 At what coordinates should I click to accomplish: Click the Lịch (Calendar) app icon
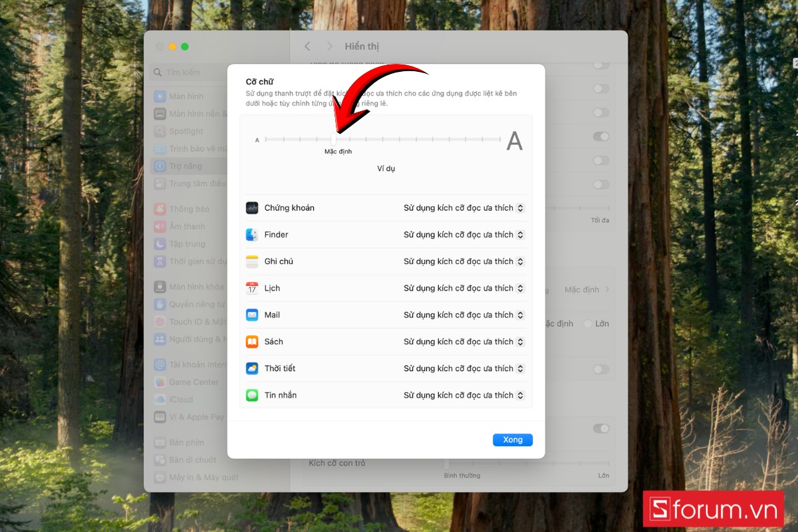pyautogui.click(x=252, y=288)
